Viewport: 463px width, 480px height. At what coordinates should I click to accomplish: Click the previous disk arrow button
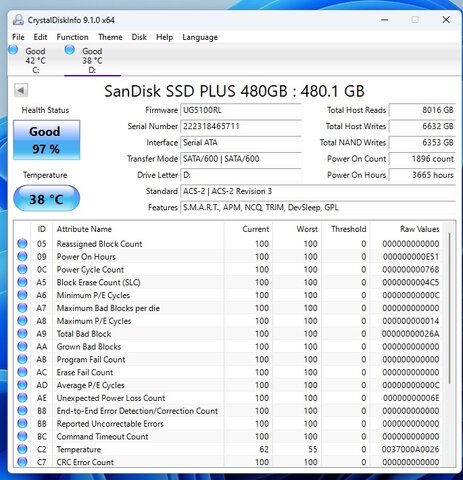[21, 90]
